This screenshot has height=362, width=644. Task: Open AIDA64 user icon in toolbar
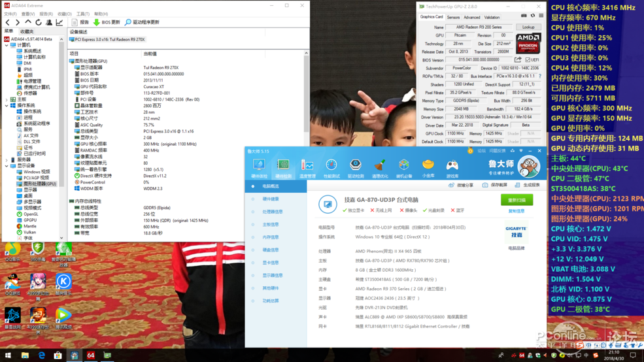click(x=49, y=22)
